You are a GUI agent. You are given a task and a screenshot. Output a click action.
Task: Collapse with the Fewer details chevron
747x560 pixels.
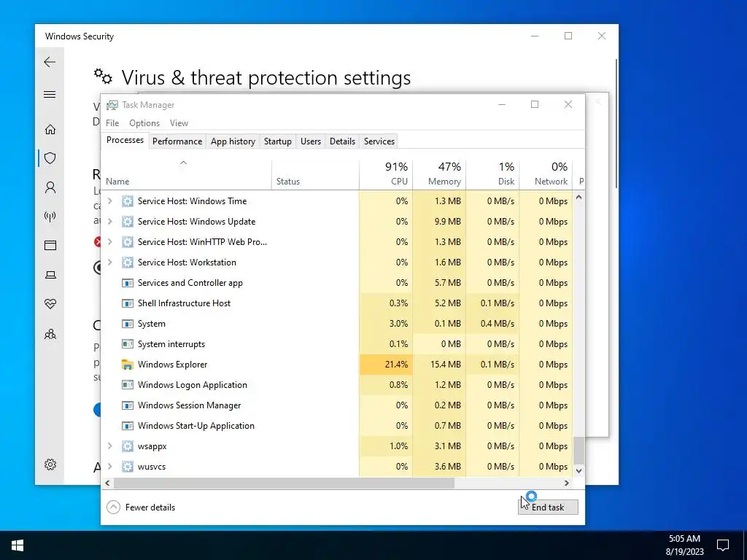click(x=113, y=507)
